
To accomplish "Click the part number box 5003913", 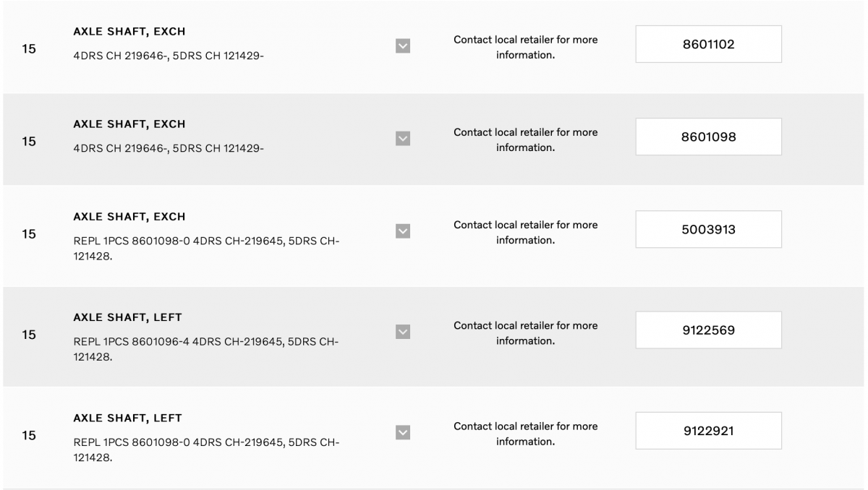I will pyautogui.click(x=708, y=229).
